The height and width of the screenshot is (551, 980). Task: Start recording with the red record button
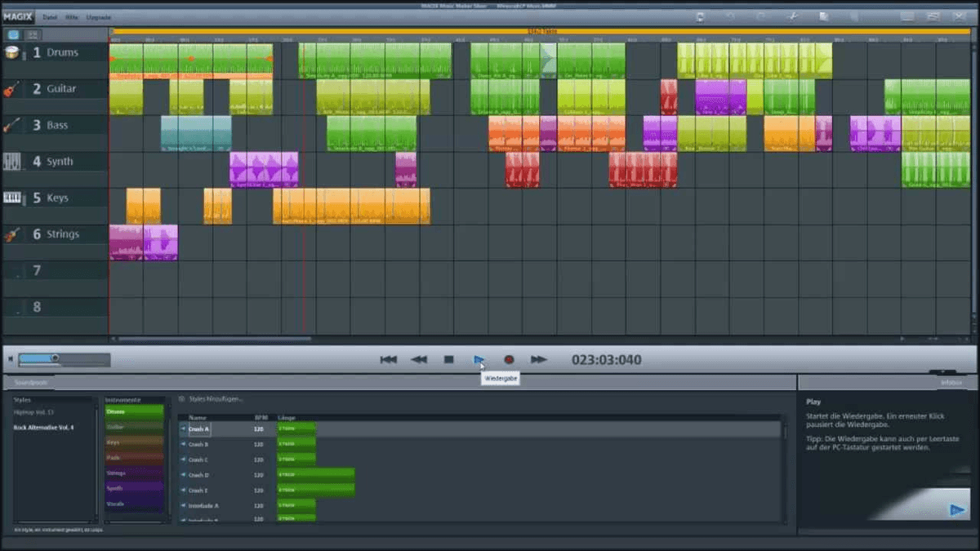click(x=509, y=359)
